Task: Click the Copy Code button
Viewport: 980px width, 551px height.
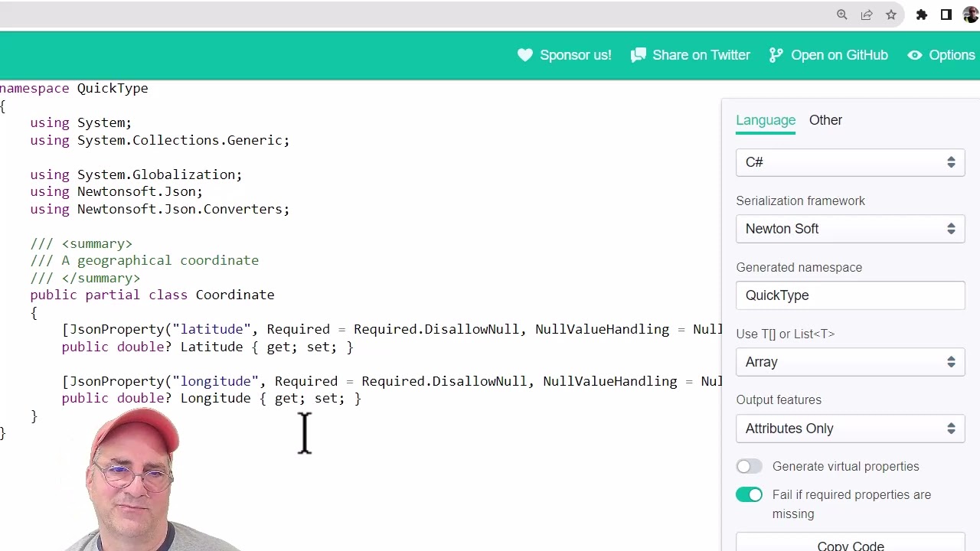Action: coord(850,543)
